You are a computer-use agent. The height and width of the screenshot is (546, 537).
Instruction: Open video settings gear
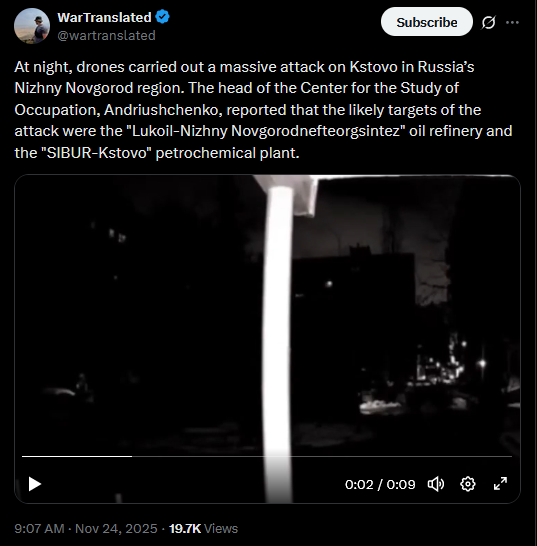[x=467, y=484]
